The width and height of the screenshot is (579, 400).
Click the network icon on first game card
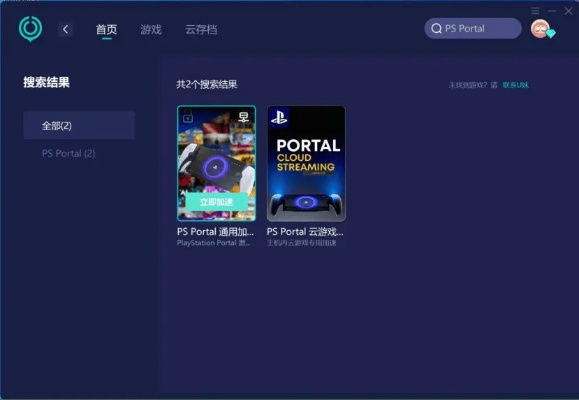tap(244, 117)
